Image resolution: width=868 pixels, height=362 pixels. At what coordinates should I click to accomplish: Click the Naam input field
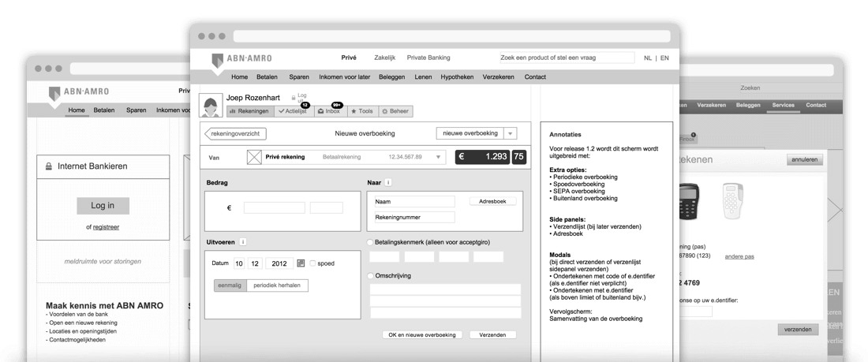(x=414, y=202)
